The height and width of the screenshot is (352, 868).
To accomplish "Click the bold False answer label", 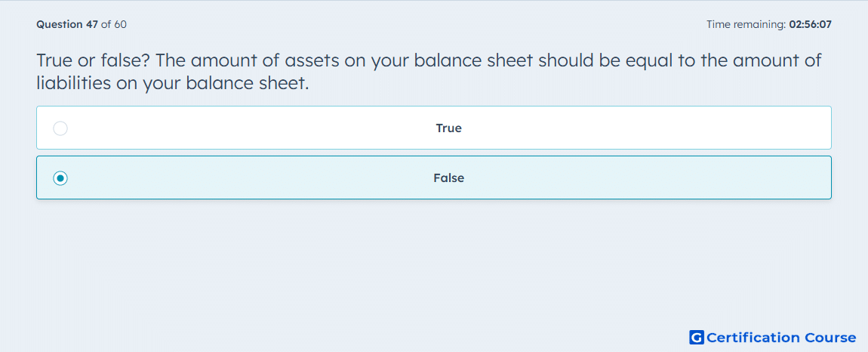I will (449, 178).
